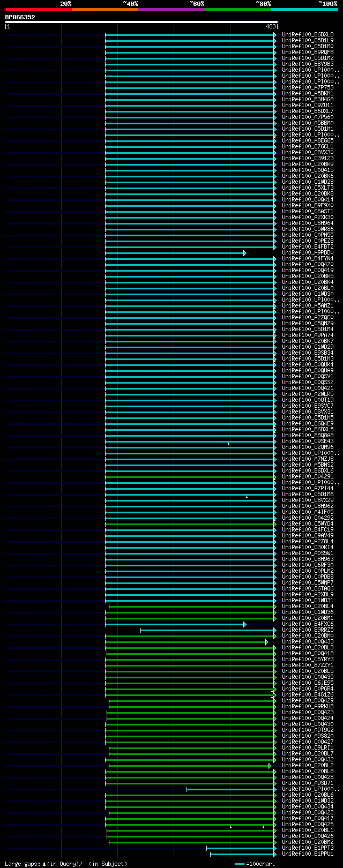343x868 pixels.
Task: Select the UniRef100_B9RRZ5 label
Action: pyautogui.click(x=308, y=630)
